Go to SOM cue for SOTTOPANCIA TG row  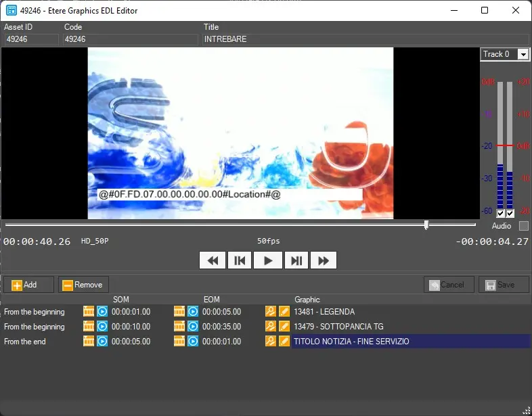pyautogui.click(x=102, y=327)
